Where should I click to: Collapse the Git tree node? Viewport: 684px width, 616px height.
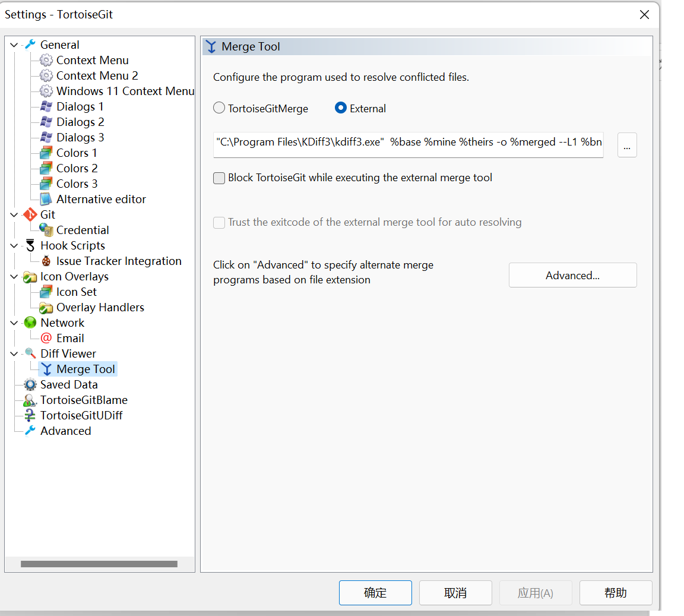click(14, 214)
